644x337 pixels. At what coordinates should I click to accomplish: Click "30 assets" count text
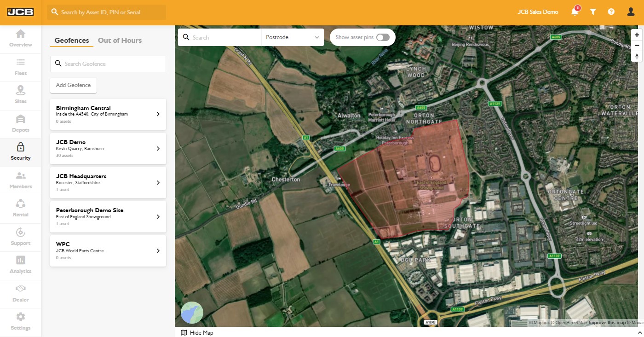pos(65,156)
